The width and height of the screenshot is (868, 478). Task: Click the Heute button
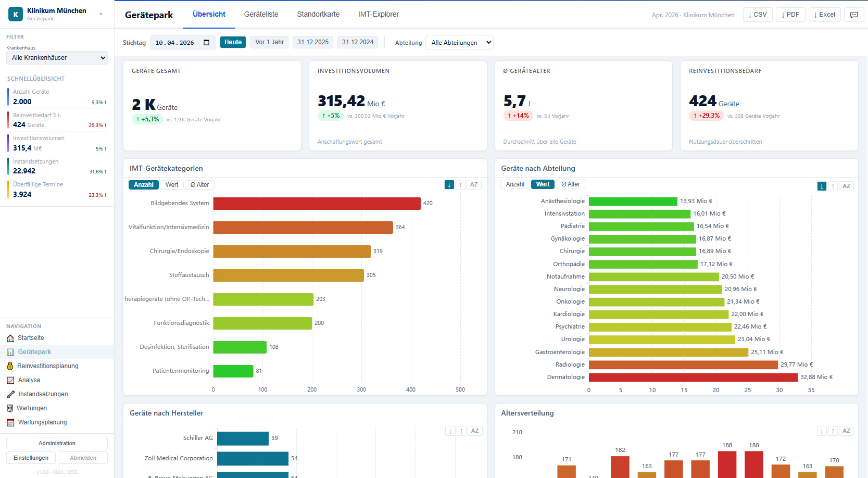point(233,42)
